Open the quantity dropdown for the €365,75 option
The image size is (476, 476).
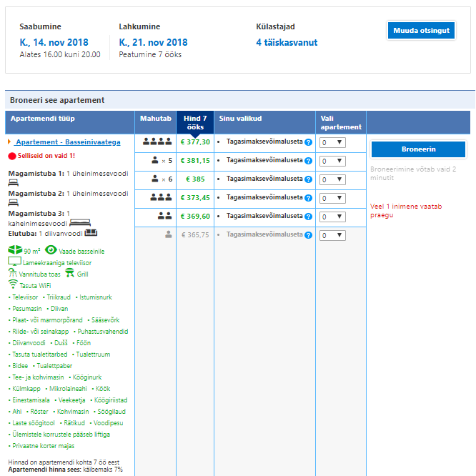[332, 235]
